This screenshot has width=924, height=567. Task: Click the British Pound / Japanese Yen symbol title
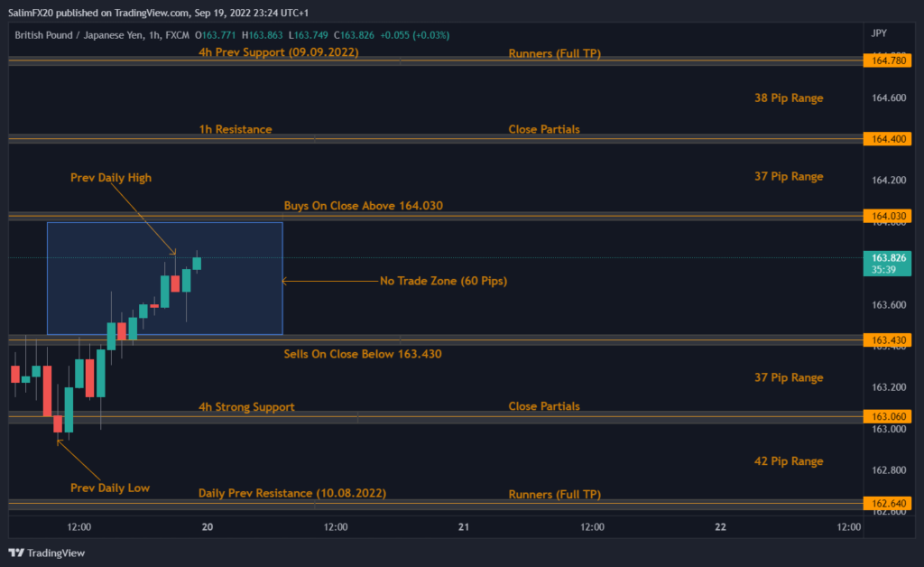(75, 35)
